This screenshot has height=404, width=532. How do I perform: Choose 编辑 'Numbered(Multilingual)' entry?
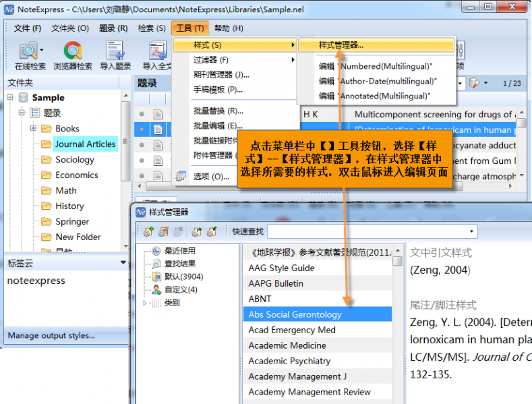pyautogui.click(x=376, y=66)
